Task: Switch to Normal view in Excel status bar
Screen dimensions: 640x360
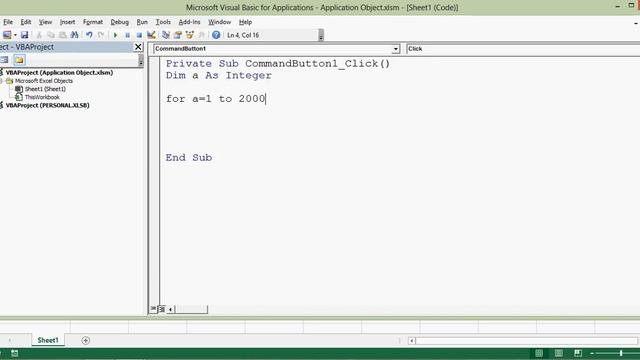Action: click(x=539, y=353)
